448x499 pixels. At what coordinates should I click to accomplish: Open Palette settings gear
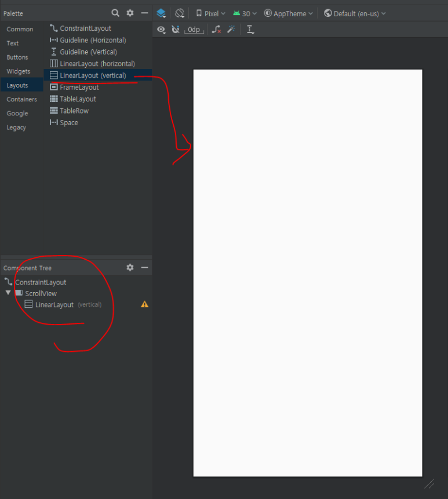click(130, 13)
